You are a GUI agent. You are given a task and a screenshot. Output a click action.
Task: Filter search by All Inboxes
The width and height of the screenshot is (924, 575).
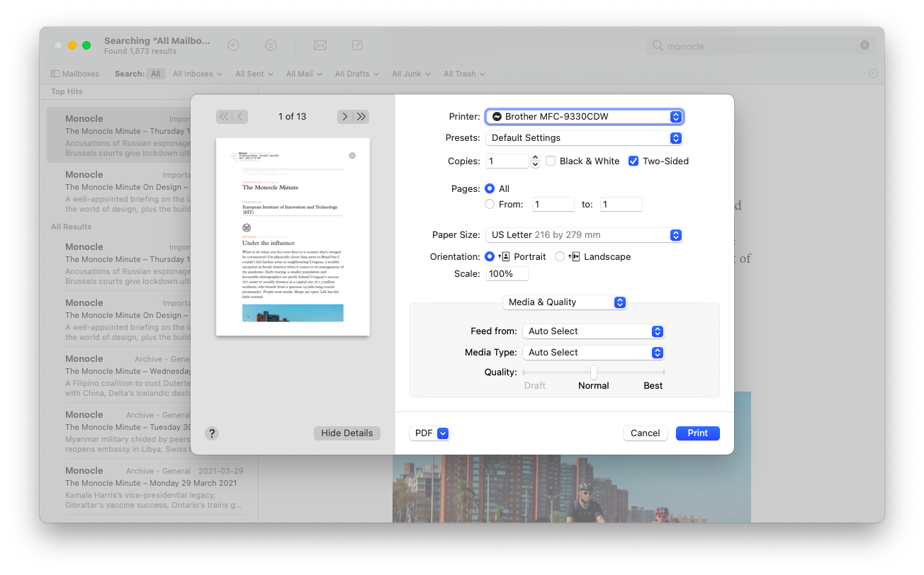197,74
